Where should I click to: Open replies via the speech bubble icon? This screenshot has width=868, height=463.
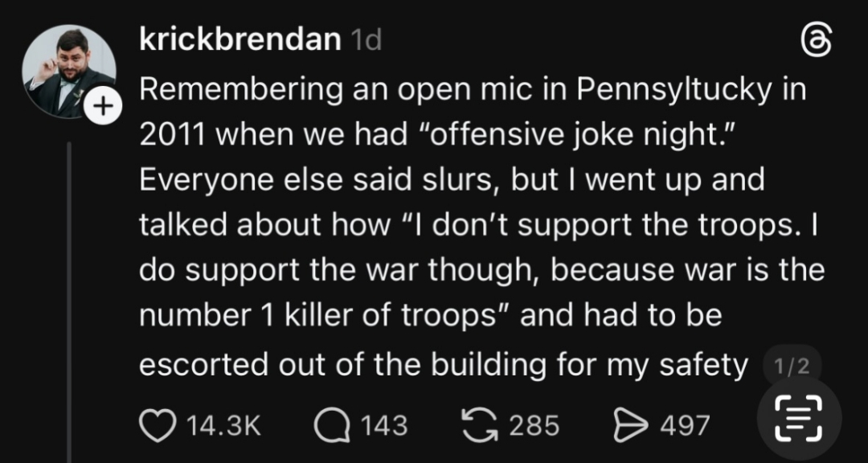pos(330,424)
